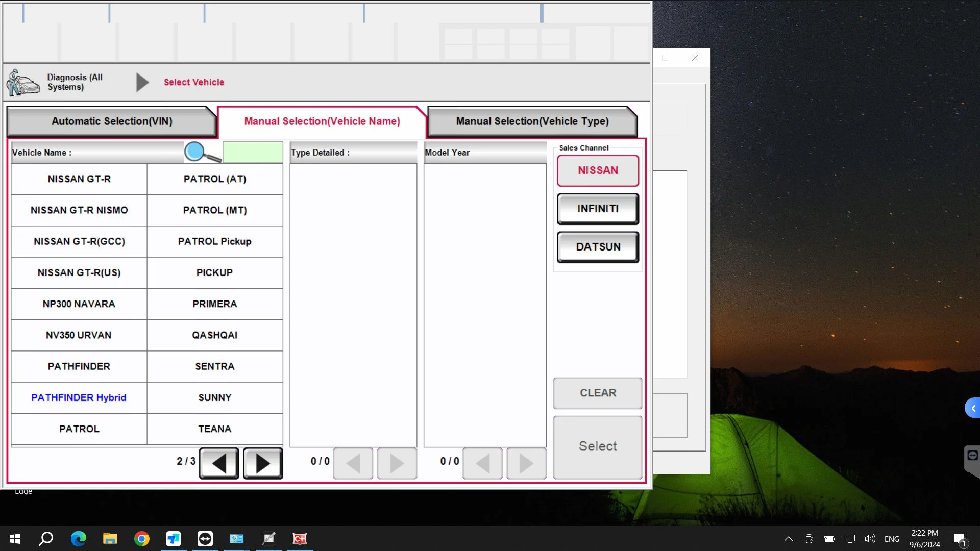Click the Diagnosis (All Systems) breadcrumb label
This screenshot has width=980, height=551.
tap(75, 82)
